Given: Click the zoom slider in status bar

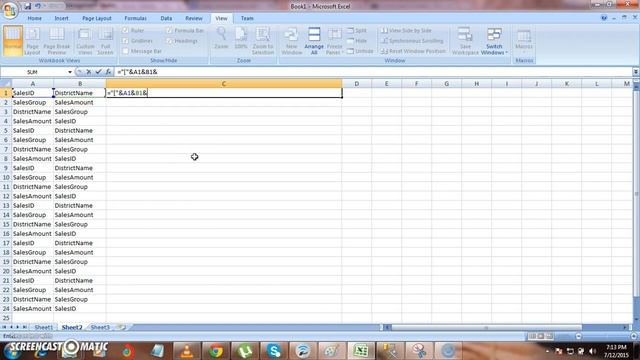Looking at the screenshot, I should 606,336.
